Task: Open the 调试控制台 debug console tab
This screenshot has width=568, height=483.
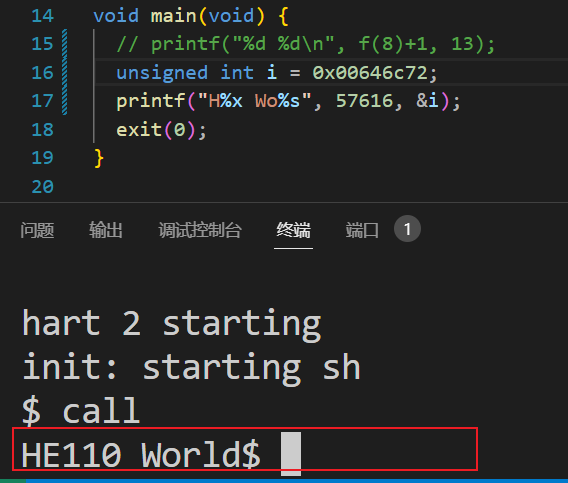Action: coord(200,230)
